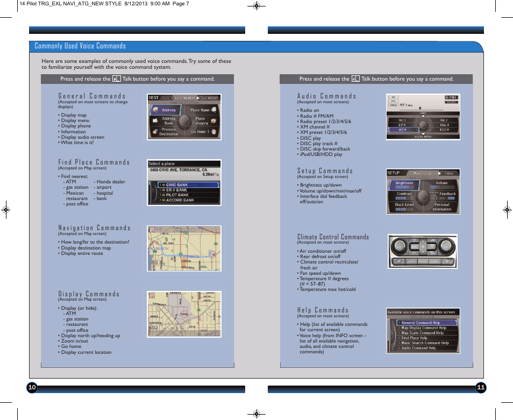
Task: Click the Volume level bar in Setup
Action: click(x=443, y=188)
